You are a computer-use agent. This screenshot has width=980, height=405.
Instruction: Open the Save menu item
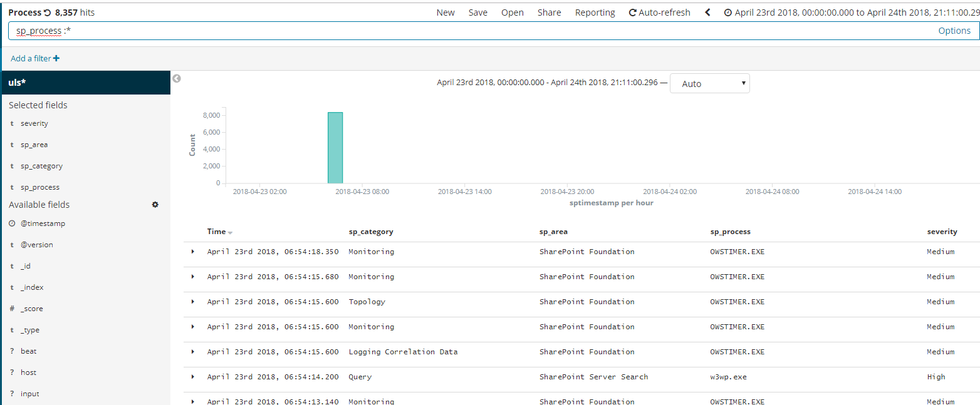477,13
